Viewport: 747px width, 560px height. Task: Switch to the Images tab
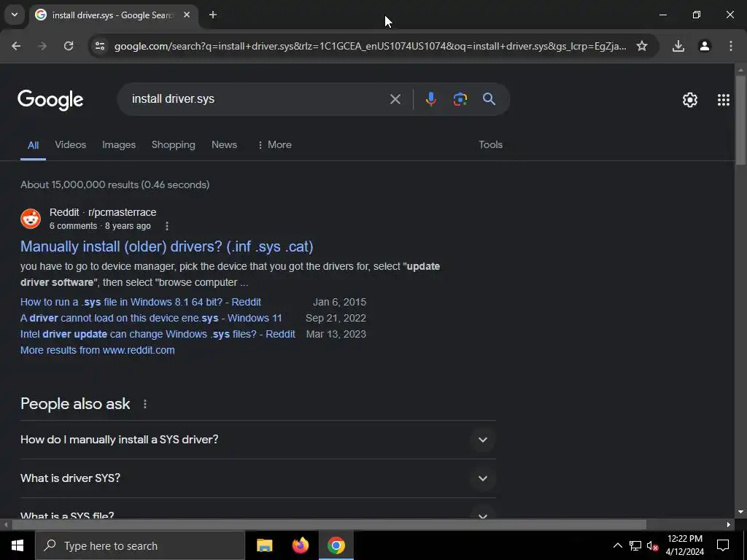tap(119, 145)
